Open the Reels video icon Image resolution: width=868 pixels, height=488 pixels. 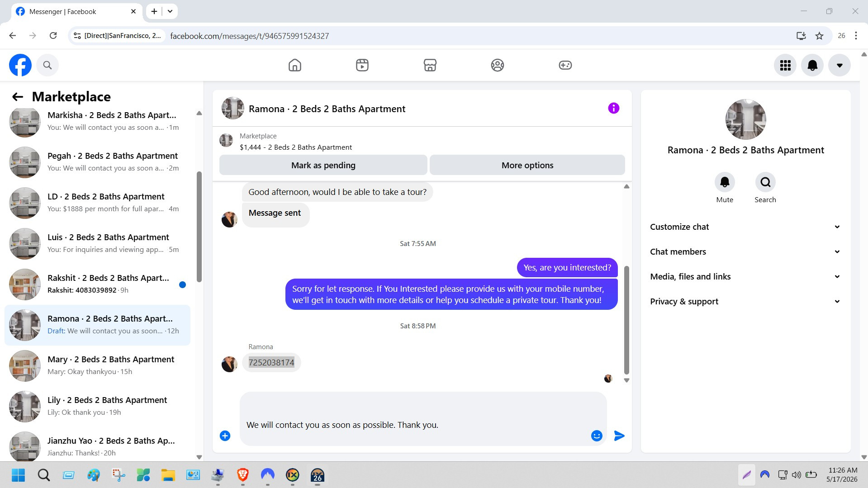pyautogui.click(x=362, y=65)
